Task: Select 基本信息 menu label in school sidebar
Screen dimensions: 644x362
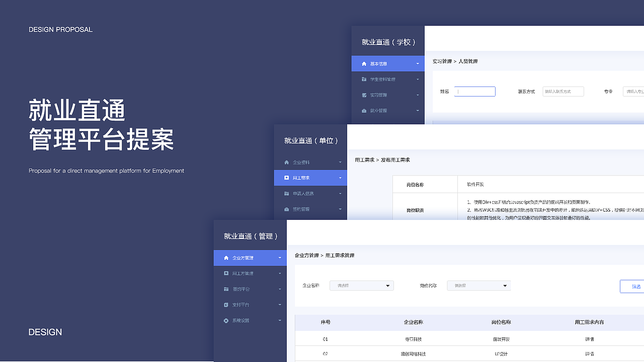Action: point(379,64)
